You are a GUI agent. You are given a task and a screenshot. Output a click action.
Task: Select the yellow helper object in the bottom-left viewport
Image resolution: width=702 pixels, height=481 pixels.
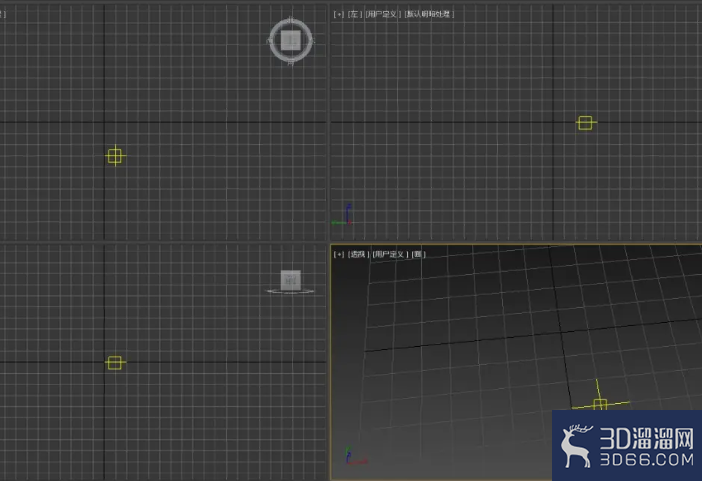tap(115, 363)
